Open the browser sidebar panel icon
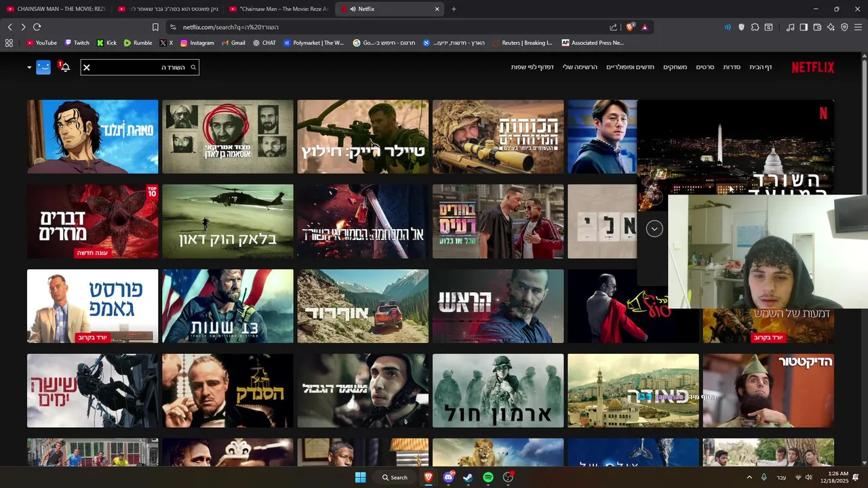868x488 pixels. (804, 27)
